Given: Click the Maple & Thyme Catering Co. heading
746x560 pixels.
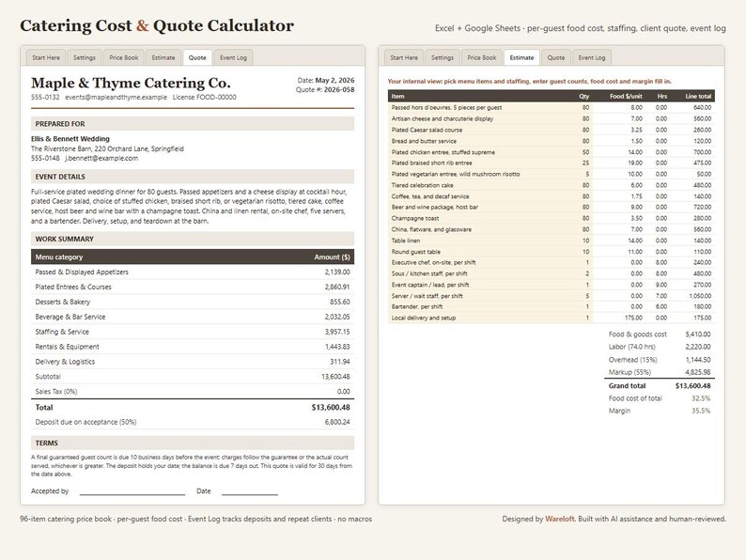Looking at the screenshot, I should pos(131,83).
